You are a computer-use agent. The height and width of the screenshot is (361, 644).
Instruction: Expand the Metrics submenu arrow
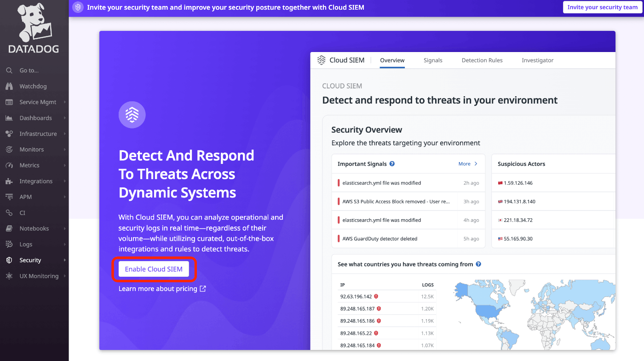[x=65, y=165]
